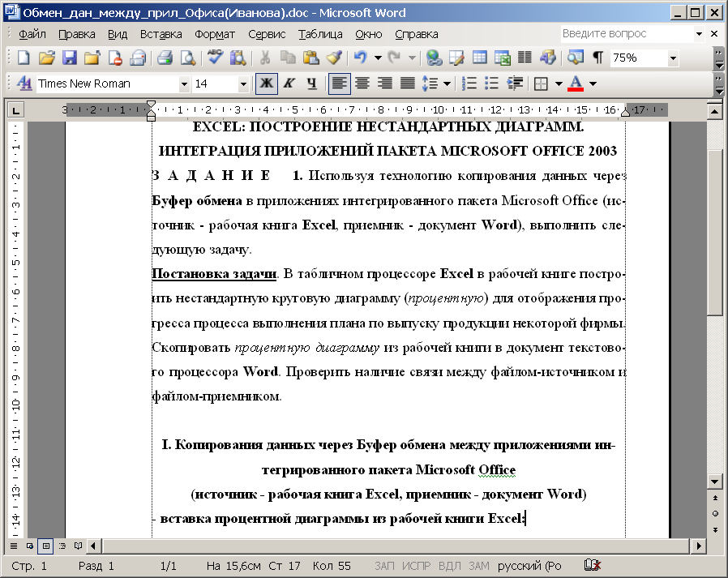Screen dimensions: 728x578
Task: Cut the selected text
Action: tap(264, 58)
